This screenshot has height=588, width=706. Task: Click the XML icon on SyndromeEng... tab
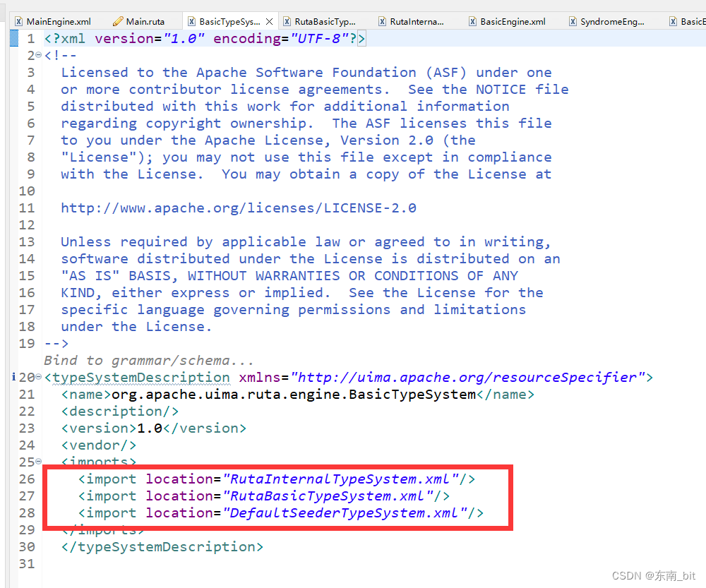[573, 22]
